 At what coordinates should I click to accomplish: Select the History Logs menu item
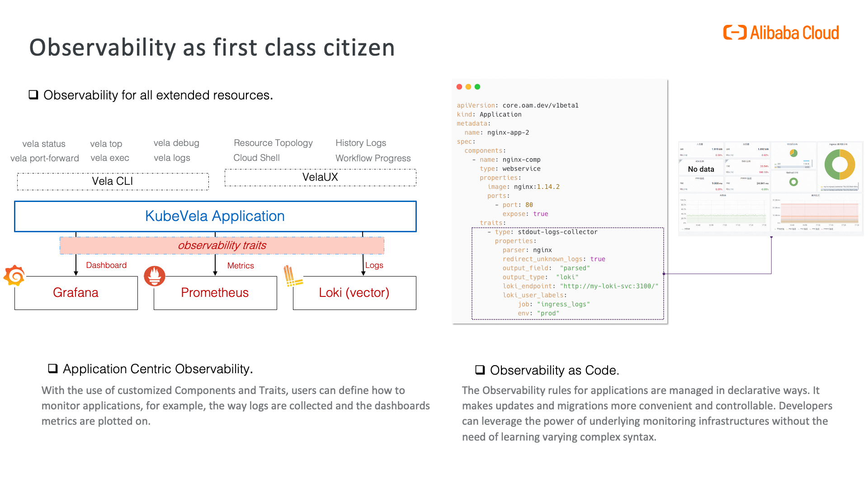tap(359, 143)
